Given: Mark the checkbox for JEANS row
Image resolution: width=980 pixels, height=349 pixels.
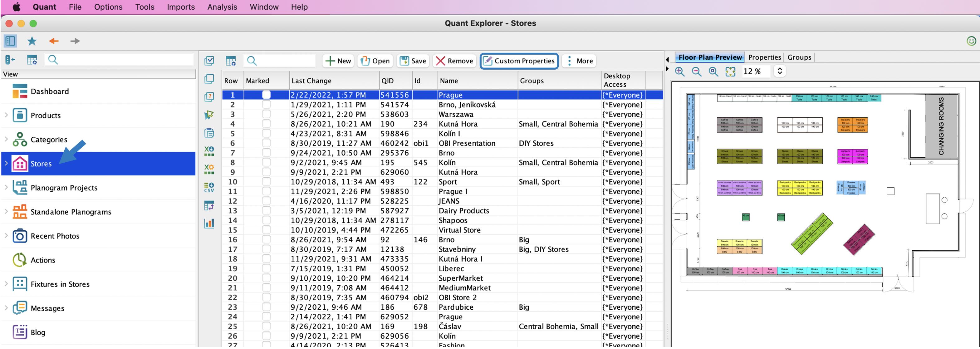Looking at the screenshot, I should [x=266, y=201].
